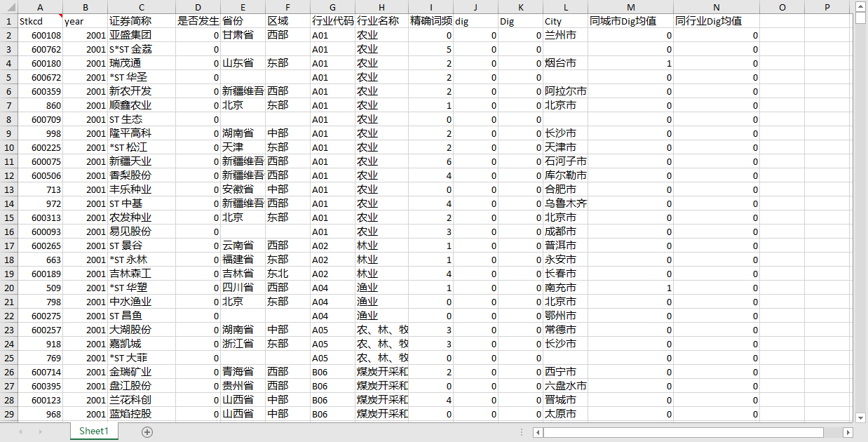Click the year header cell
868x442 pixels.
[x=85, y=21]
